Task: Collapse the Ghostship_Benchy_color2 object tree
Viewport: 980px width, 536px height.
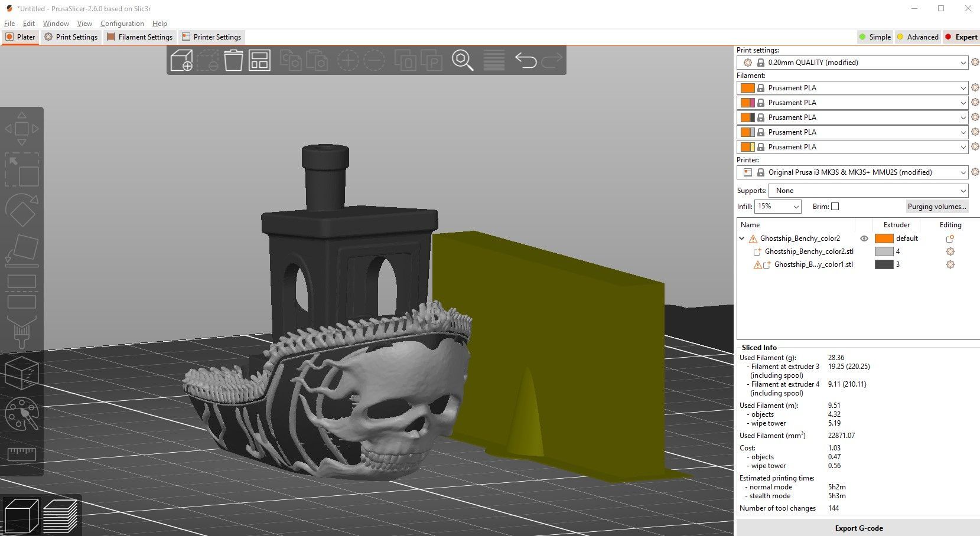Action: [x=742, y=238]
